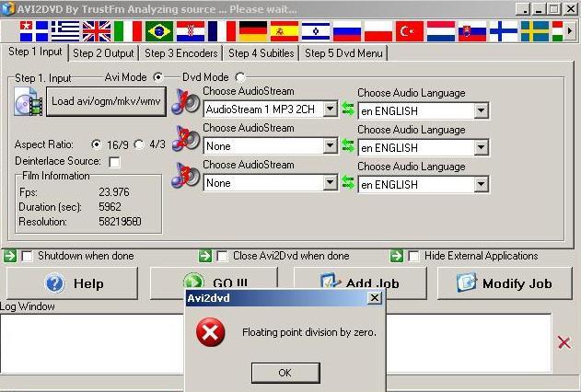Close the Avi2dvd error dialog
581x392 pixels.
(375, 297)
